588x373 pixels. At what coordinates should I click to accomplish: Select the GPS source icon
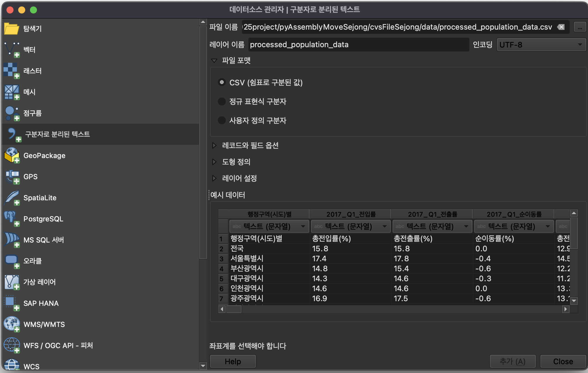pos(12,177)
